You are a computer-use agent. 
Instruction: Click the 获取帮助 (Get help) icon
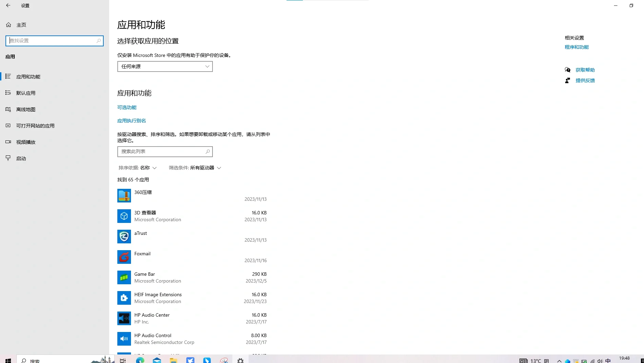pos(568,70)
